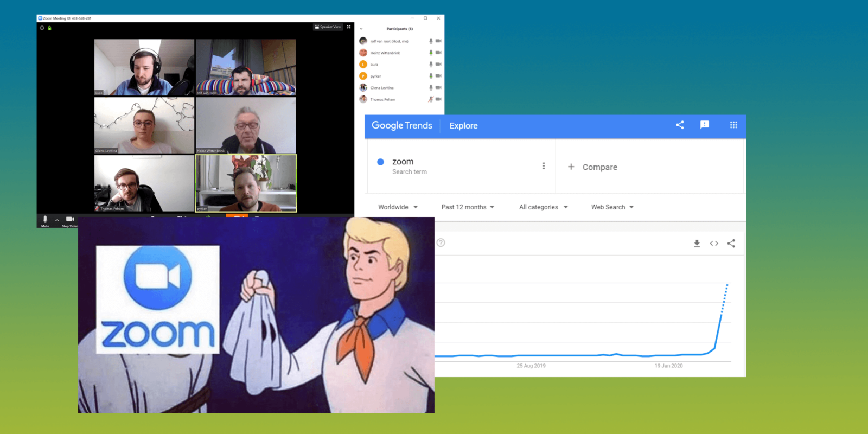Image resolution: width=868 pixels, height=434 pixels.
Task: Click the Zoom logo in the meme image
Action: 158,299
